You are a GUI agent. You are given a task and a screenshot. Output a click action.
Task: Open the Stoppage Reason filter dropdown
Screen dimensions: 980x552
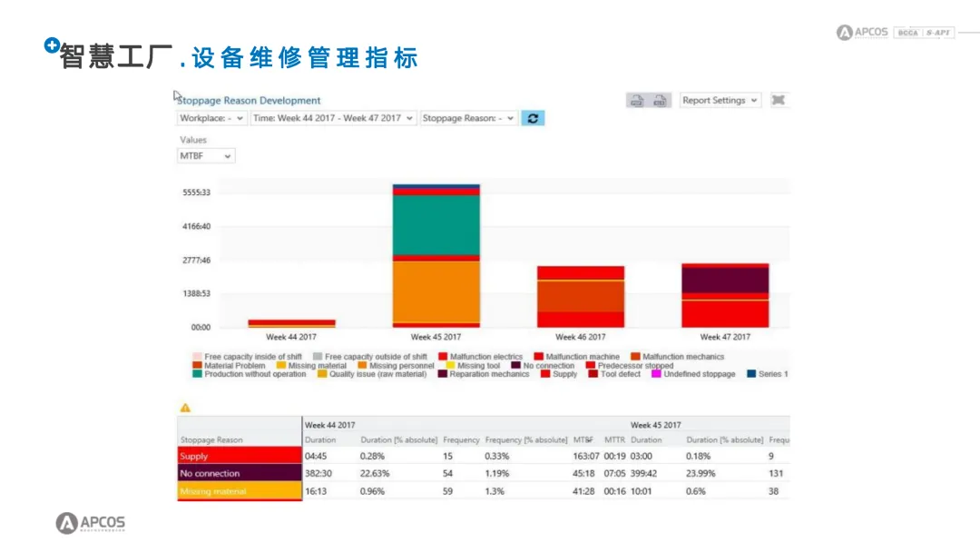tap(468, 118)
